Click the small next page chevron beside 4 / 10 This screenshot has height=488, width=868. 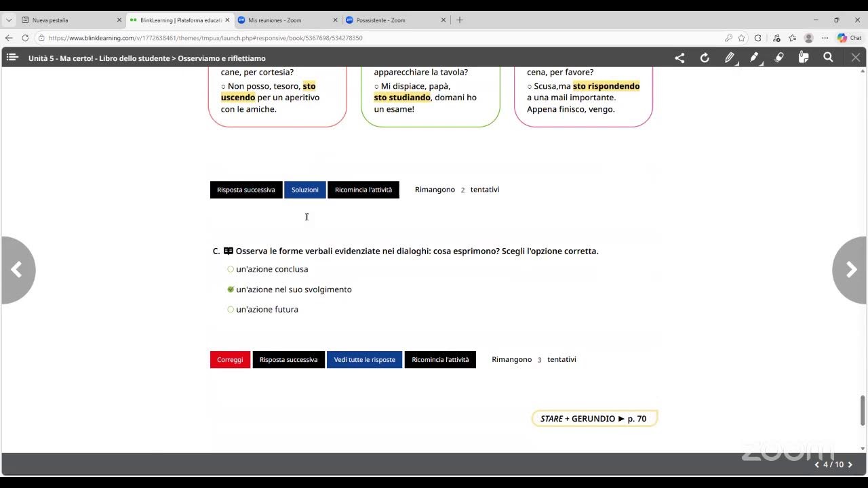click(x=850, y=465)
